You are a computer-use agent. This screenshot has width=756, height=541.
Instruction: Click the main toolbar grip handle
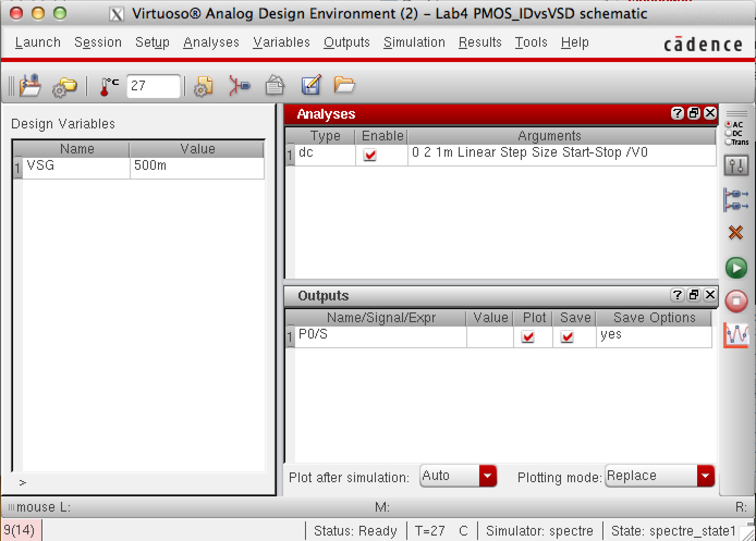[x=11, y=86]
